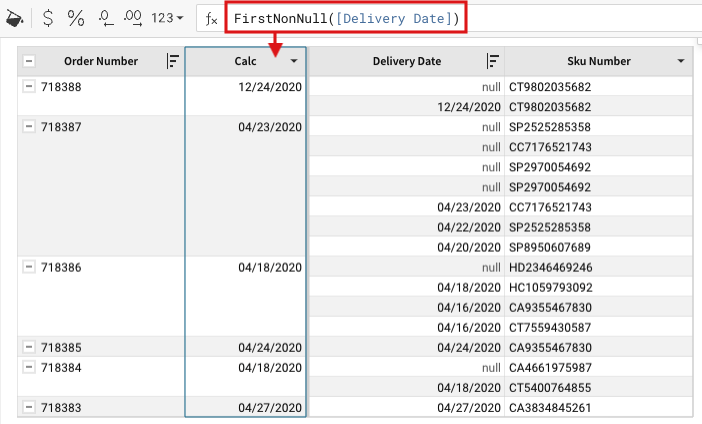Click the paint bucket fill color icon
Viewport: 702px width, 424px height.
15,18
